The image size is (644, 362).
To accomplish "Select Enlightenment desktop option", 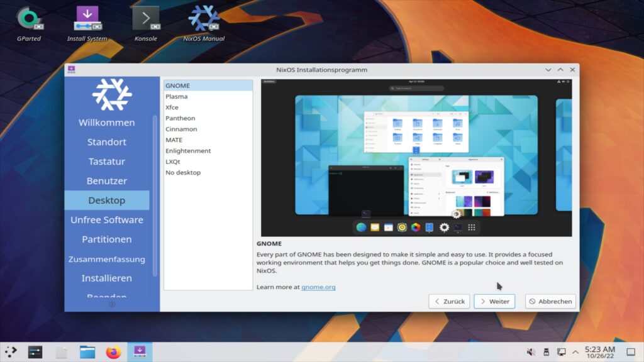I will [x=208, y=151].
